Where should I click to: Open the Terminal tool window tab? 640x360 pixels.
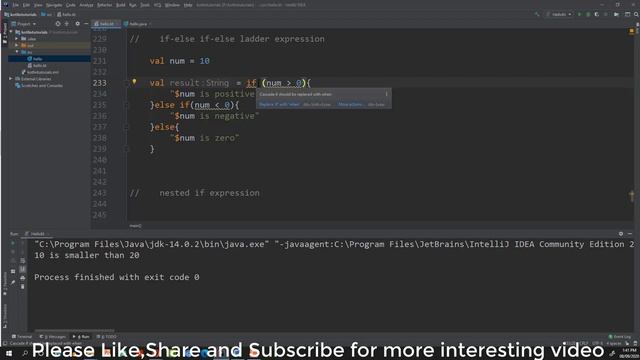click(22, 337)
